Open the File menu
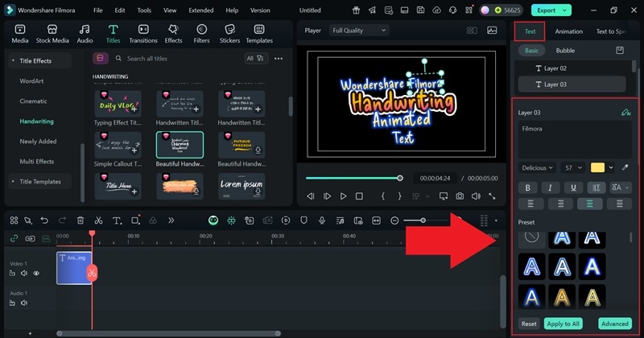644x338 pixels. [97, 10]
